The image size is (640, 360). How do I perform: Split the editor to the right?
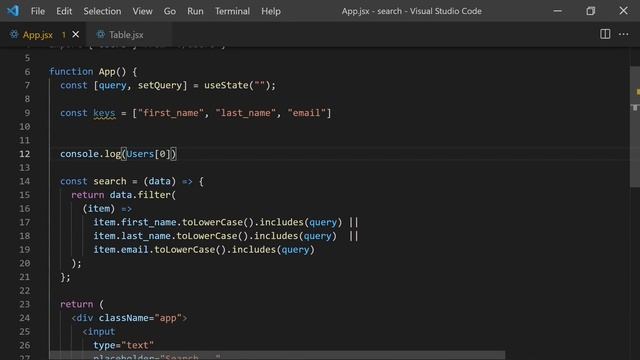[x=605, y=34]
